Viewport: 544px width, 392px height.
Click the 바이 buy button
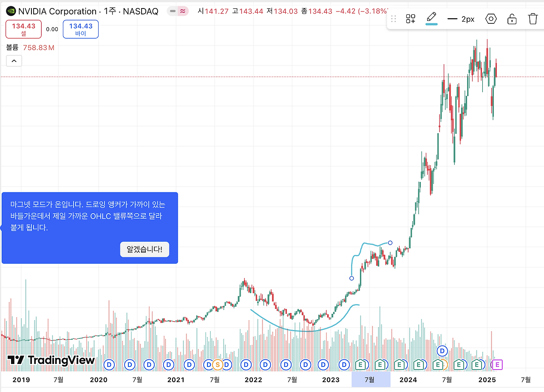coord(80,29)
